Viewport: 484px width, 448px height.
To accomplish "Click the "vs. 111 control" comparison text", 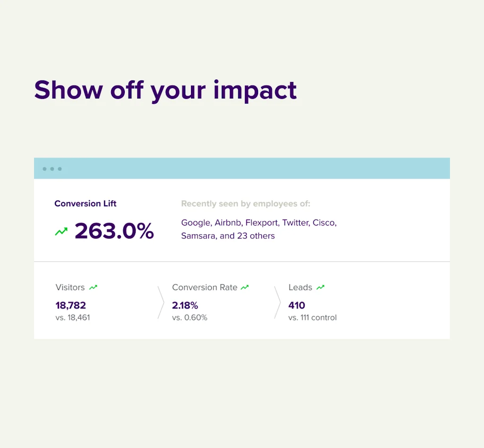I will [x=312, y=317].
